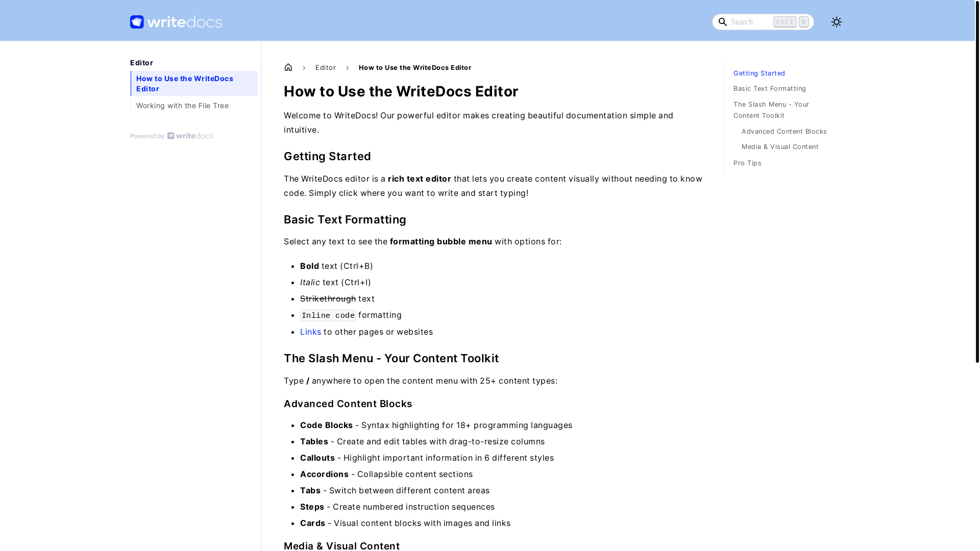The height and width of the screenshot is (551, 980).
Task: Click the WriteDocs logo in header
Action: (176, 22)
